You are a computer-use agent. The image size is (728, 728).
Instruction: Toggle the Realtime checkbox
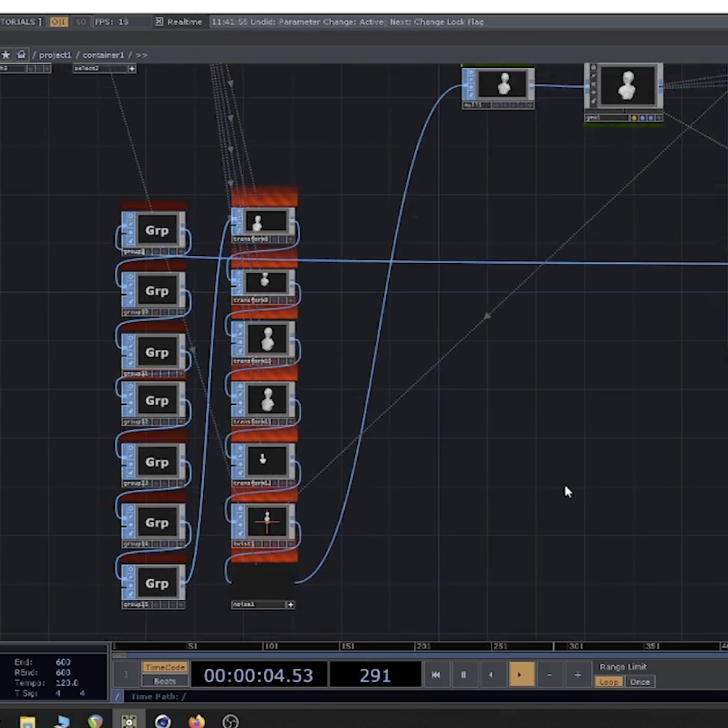(x=160, y=22)
